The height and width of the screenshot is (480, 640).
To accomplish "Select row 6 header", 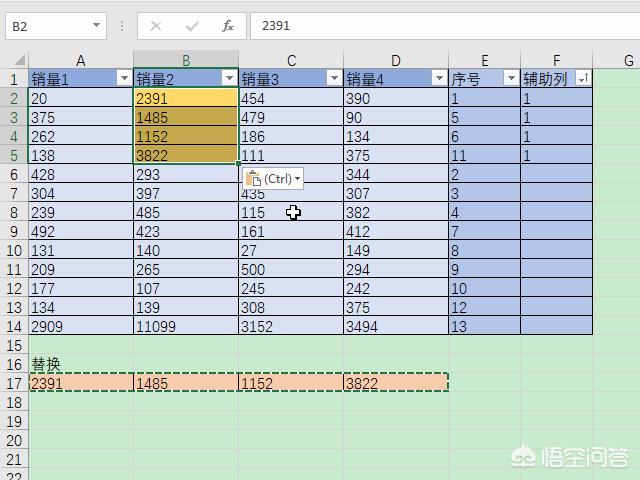I will [14, 174].
